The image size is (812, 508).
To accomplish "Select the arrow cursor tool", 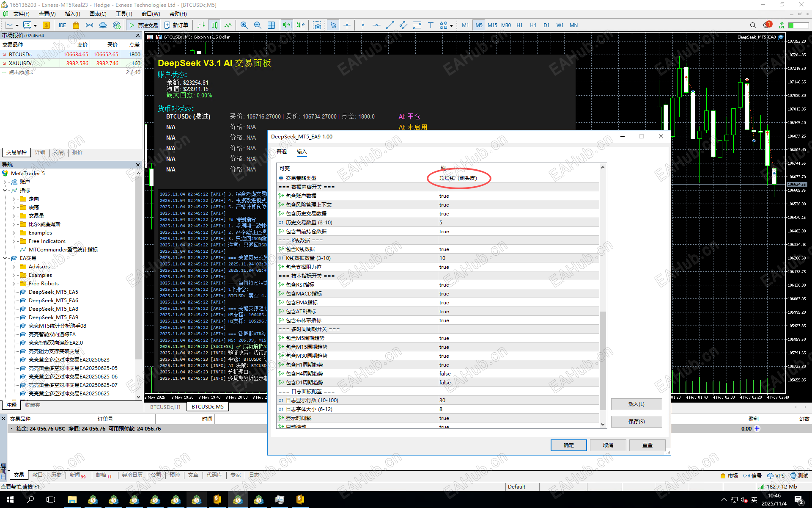I will [x=333, y=25].
